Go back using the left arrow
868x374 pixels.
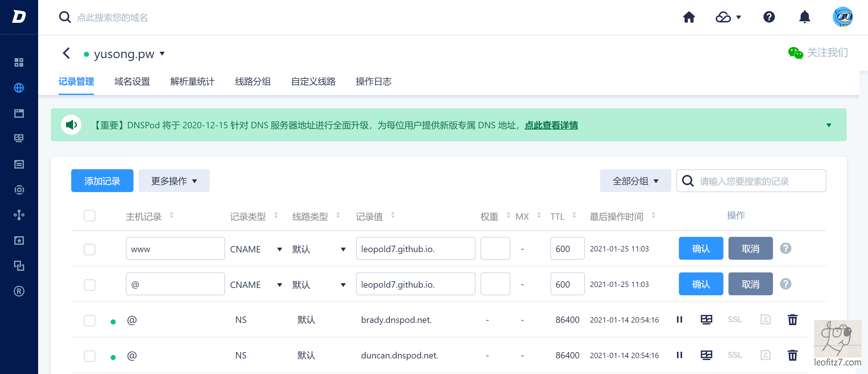tap(66, 53)
